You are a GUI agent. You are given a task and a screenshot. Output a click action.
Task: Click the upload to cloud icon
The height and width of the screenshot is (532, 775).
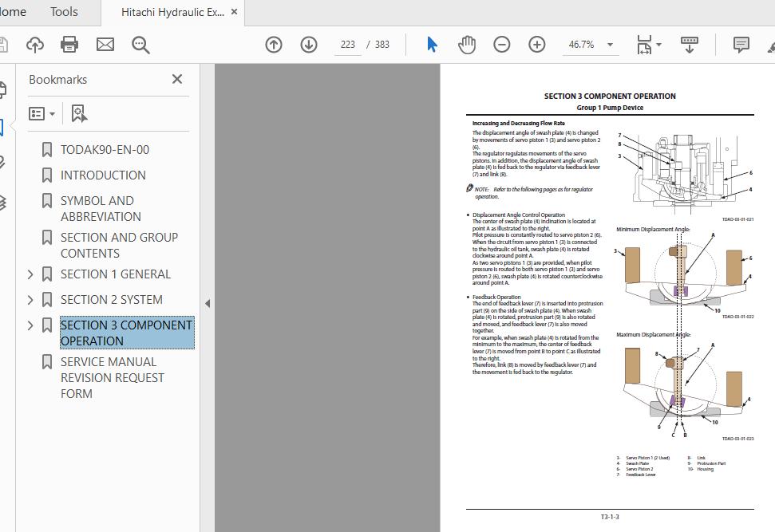[x=34, y=45]
